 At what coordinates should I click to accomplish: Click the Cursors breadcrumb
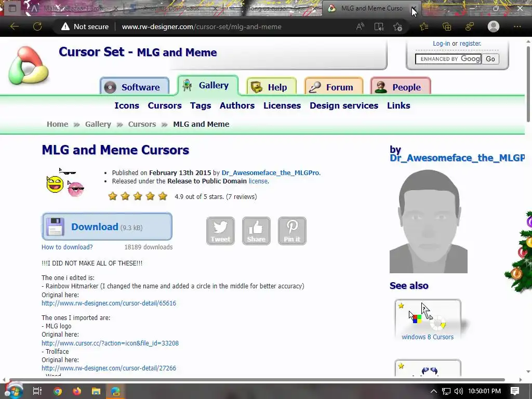(142, 124)
